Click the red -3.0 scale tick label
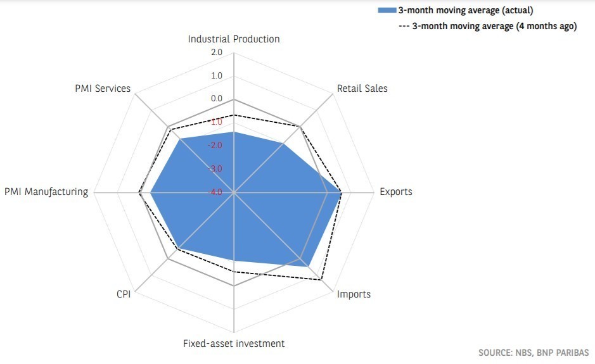The image size is (595, 364). tap(215, 169)
